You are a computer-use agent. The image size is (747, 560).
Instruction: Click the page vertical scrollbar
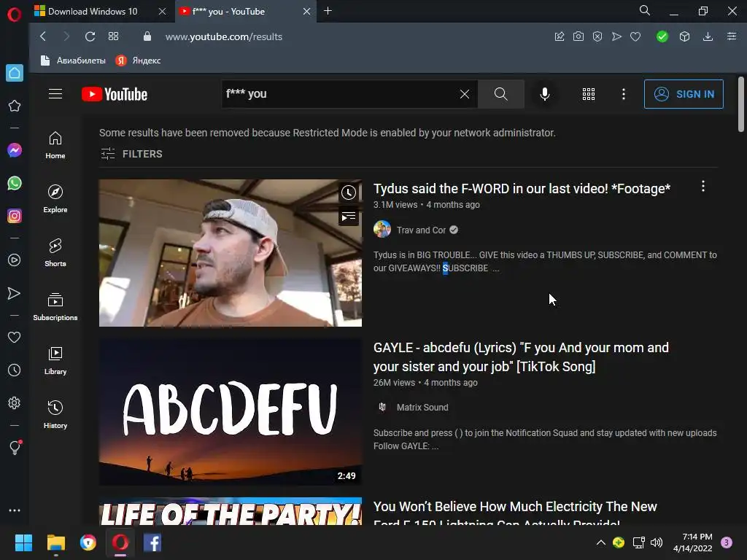point(741,104)
